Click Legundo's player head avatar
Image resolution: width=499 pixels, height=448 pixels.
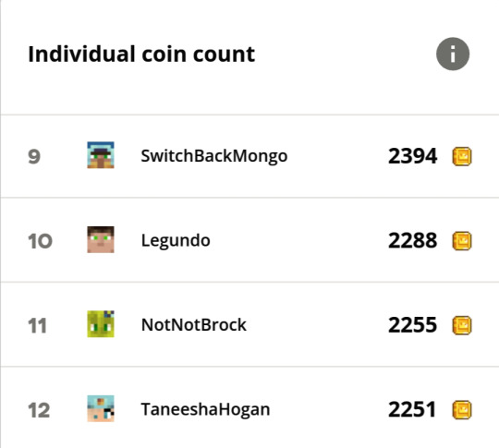[x=101, y=239]
